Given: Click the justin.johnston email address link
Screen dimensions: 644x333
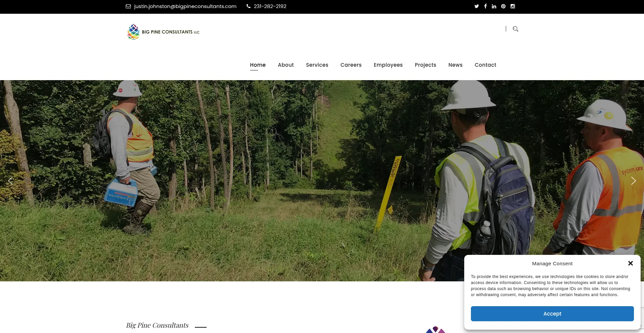Looking at the screenshot, I should (185, 6).
